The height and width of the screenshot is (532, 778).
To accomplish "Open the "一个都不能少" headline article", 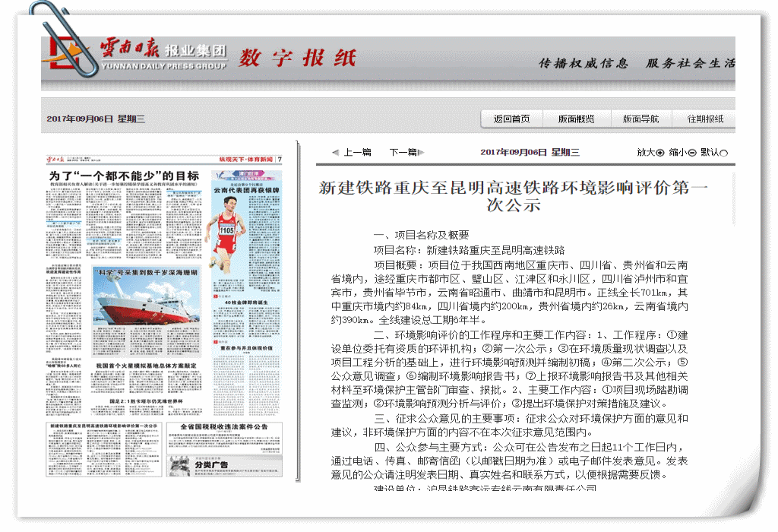I will [124, 176].
